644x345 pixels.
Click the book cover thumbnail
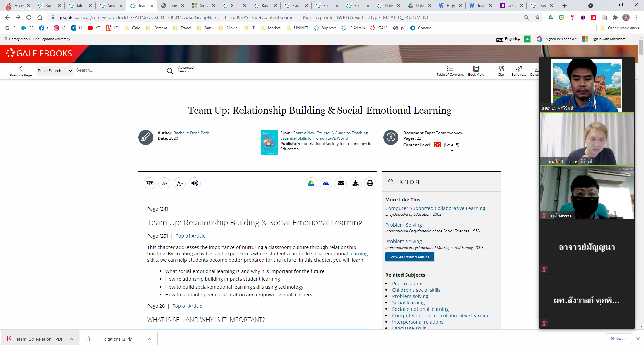pos(269,142)
